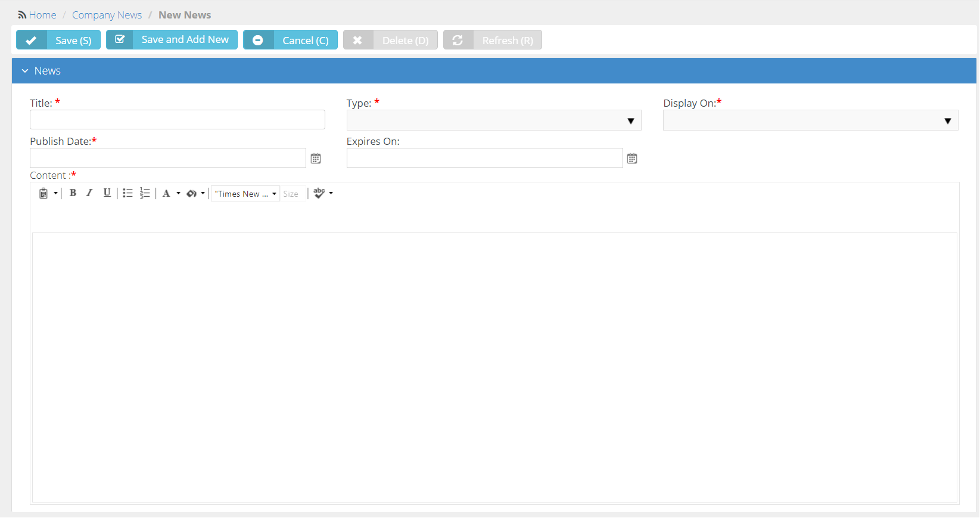The image size is (980, 518).
Task: Click the Paste clipboard icon
Action: point(43,194)
